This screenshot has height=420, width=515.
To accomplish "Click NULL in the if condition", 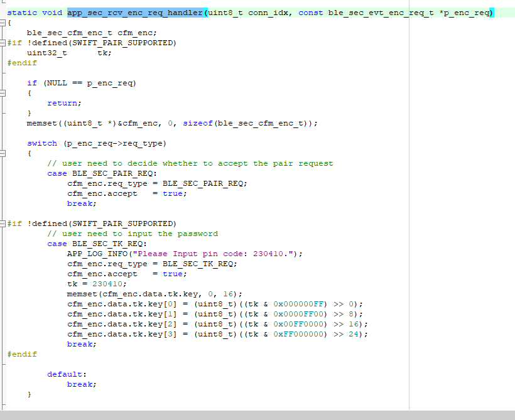I will [57, 83].
